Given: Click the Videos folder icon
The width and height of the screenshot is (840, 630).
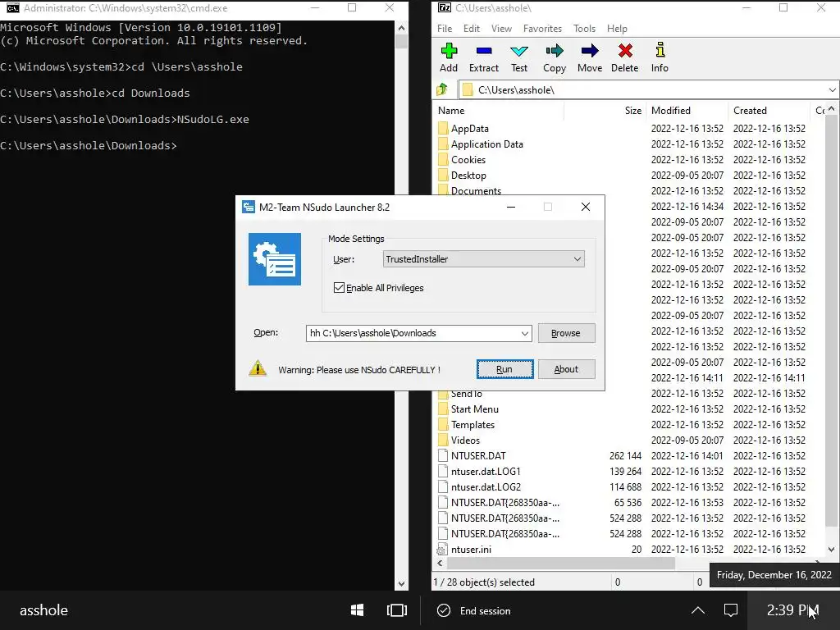Looking at the screenshot, I should pos(442,441).
